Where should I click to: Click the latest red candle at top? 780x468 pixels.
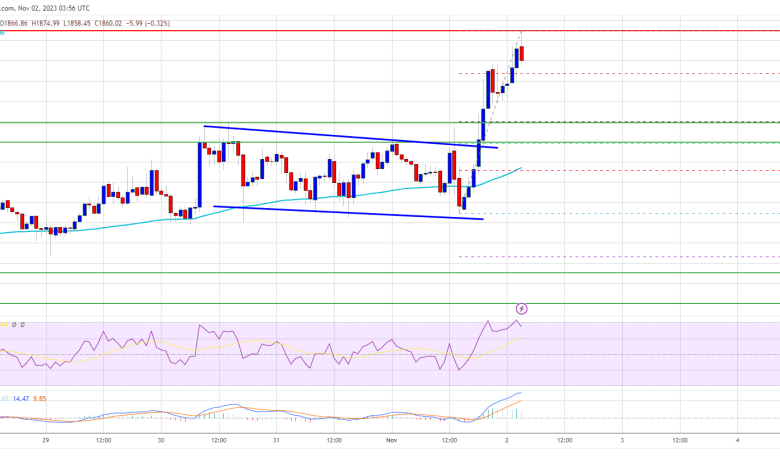522,54
